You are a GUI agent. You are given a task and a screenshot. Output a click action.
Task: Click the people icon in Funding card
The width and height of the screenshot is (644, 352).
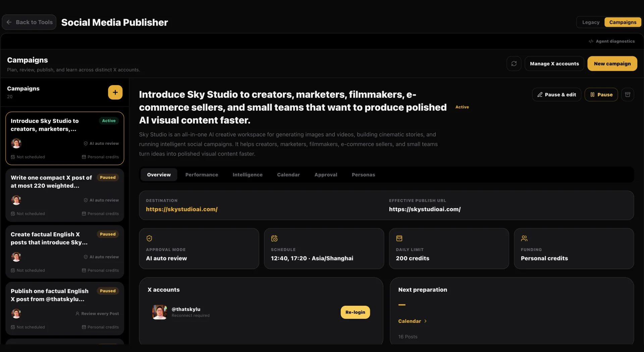point(524,238)
